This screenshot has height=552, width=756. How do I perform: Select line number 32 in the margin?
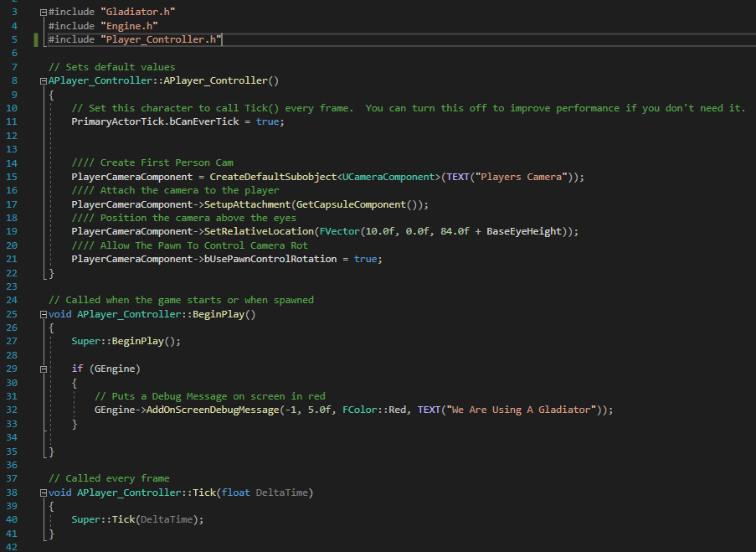[11, 410]
